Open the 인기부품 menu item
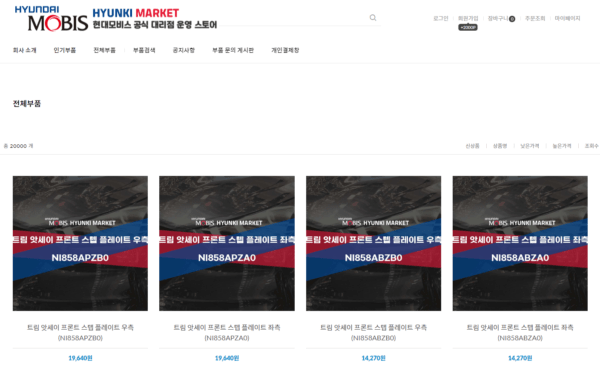Image resolution: width=600 pixels, height=371 pixels. pyautogui.click(x=65, y=50)
